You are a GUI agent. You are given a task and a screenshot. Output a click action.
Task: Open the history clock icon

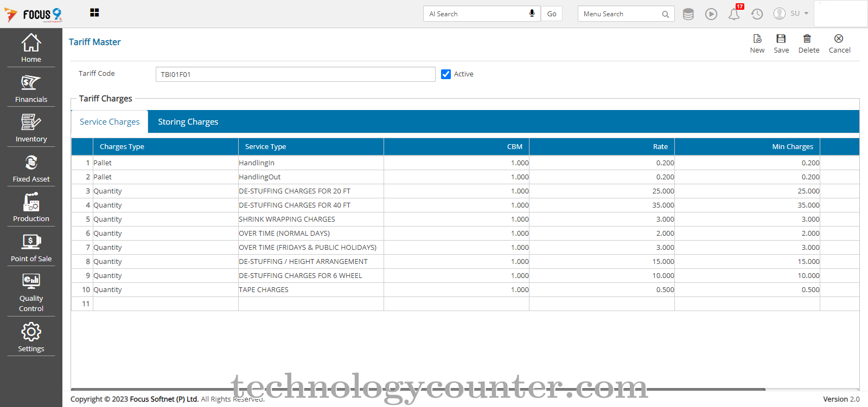(x=757, y=14)
